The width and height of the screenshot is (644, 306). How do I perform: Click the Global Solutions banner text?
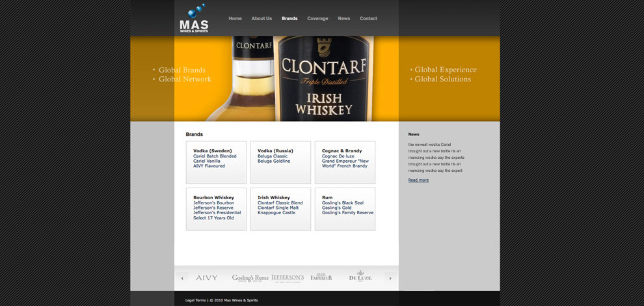tap(443, 79)
